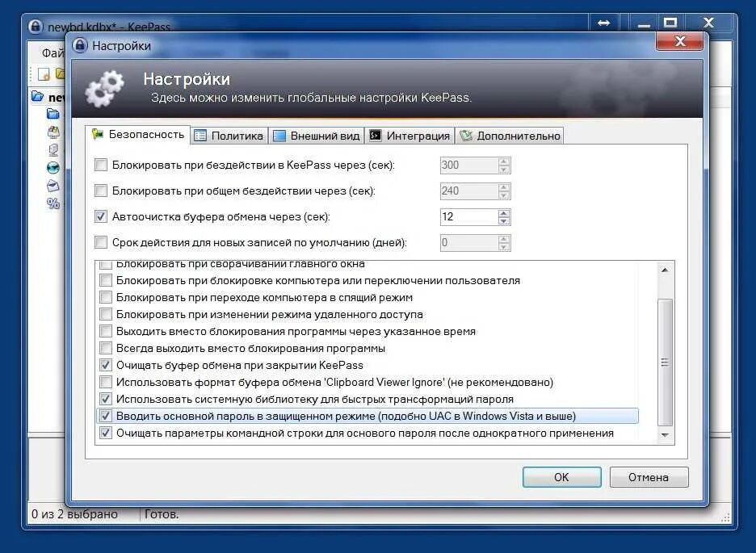
Task: Minimize the KeePass main window
Action: [644, 23]
